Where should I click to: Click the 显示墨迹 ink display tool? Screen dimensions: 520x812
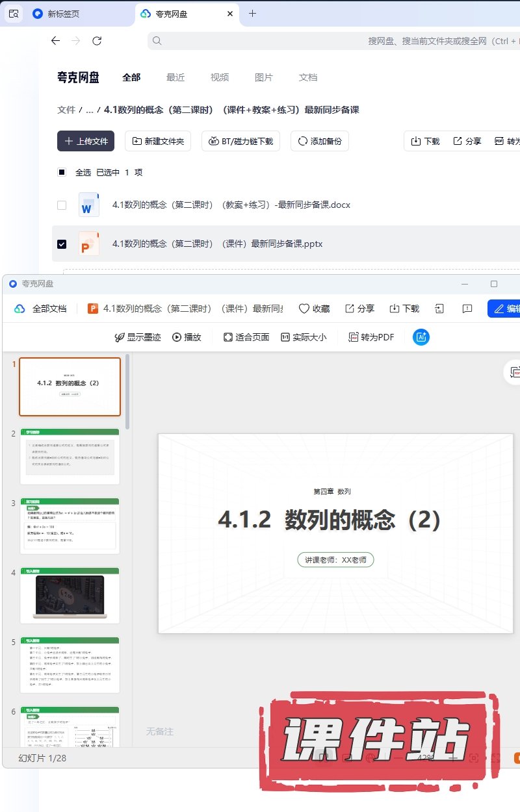click(x=137, y=337)
